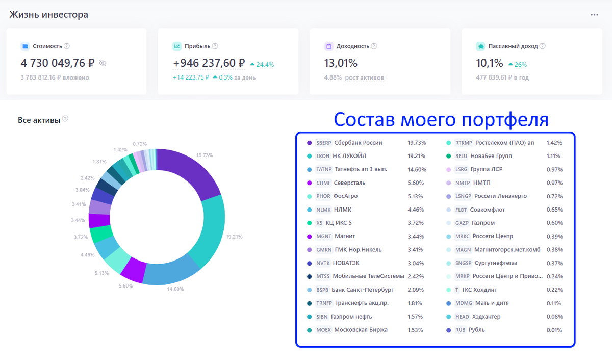Click the SBERP ticker badge
This screenshot has width=612, height=364.
pos(323,143)
